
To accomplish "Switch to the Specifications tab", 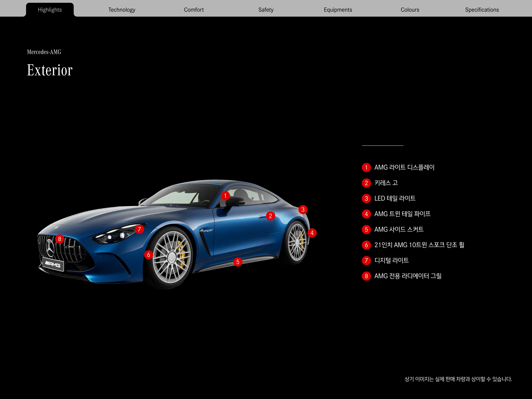I will click(482, 10).
